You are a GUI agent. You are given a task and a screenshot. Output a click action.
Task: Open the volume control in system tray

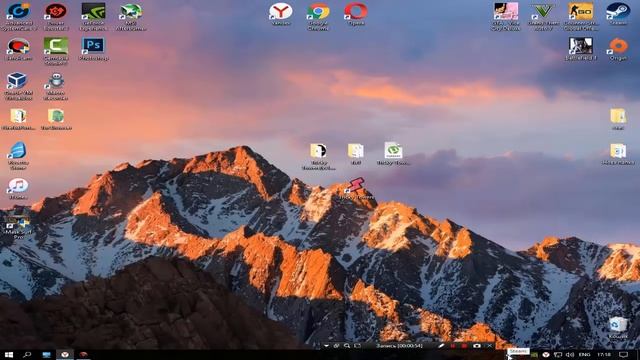pyautogui.click(x=570, y=355)
